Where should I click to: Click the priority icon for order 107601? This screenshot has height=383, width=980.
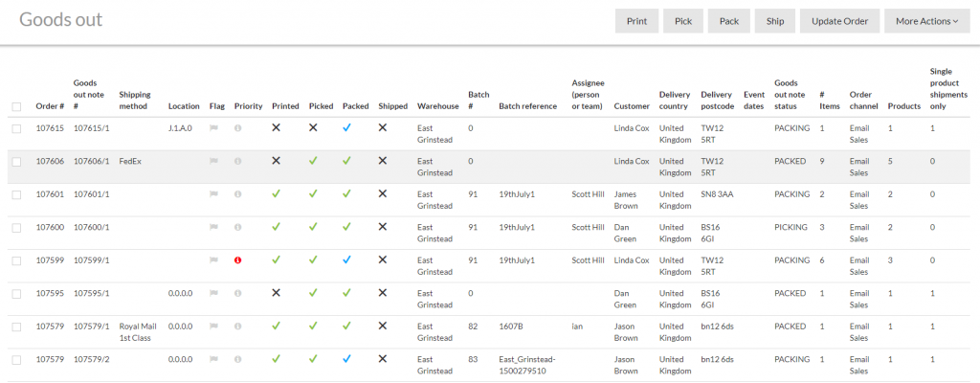(237, 194)
